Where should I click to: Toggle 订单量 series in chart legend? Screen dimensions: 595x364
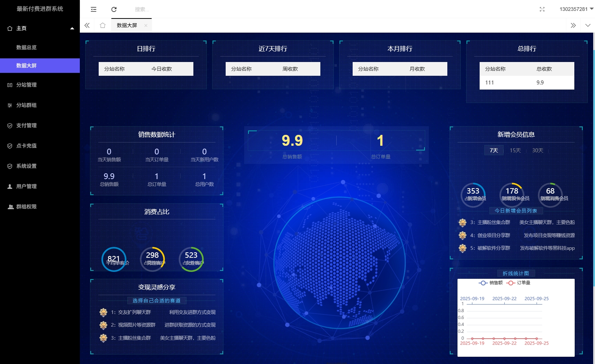[x=518, y=283]
